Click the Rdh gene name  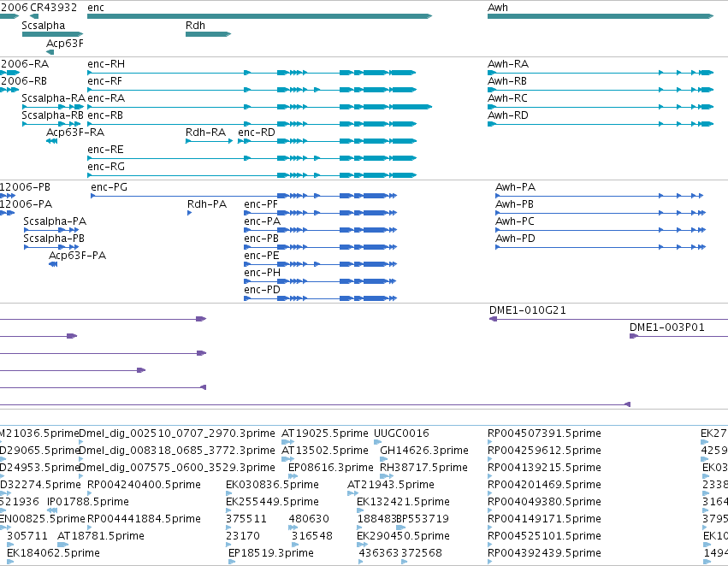[195, 26]
